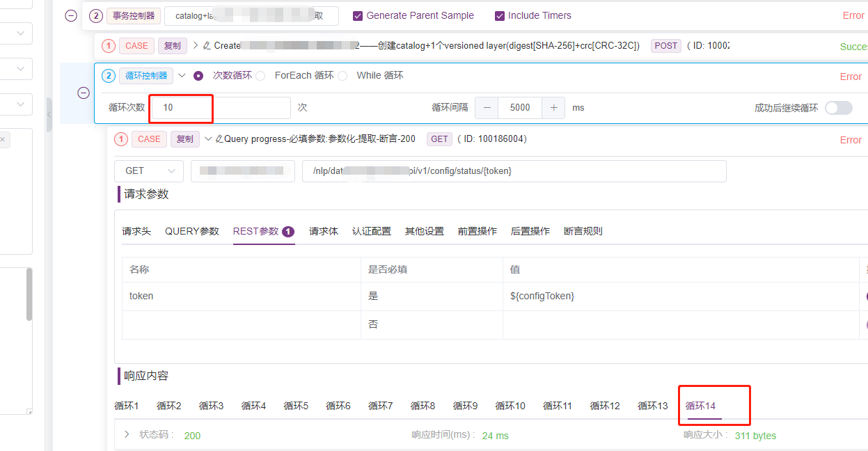
Task: Switch to the 请求体 tab
Action: coord(323,231)
